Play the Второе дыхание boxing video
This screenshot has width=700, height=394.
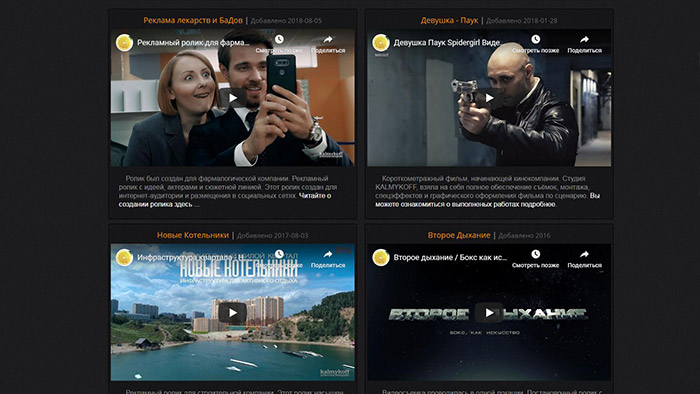tap(489, 313)
